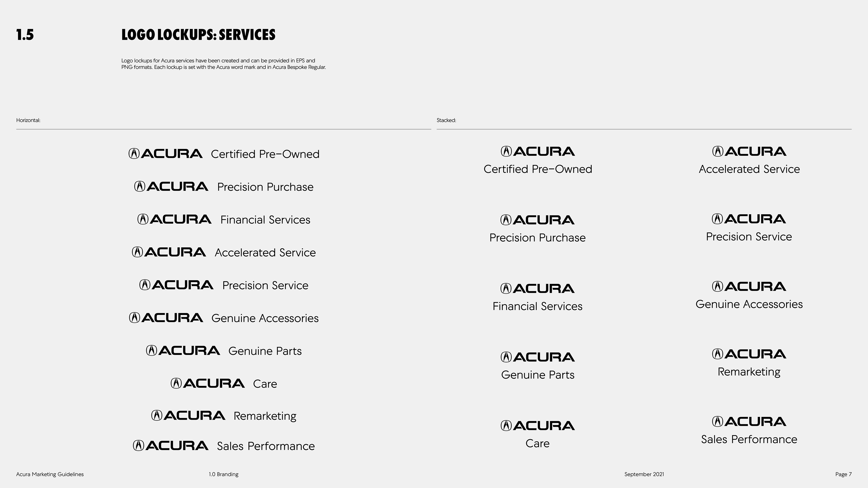The width and height of the screenshot is (868, 488).
Task: Click the Acura emblem in horizontal Genuine Parts lockup
Action: [x=151, y=351]
